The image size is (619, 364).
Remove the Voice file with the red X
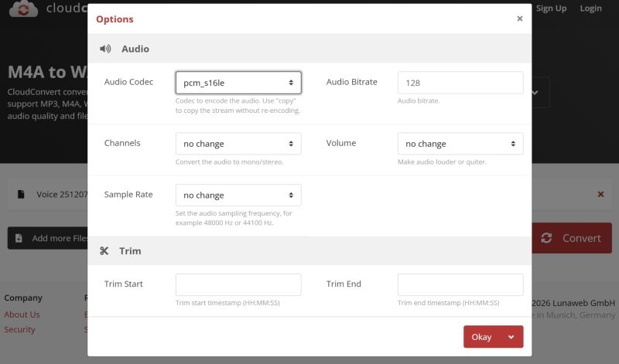(600, 194)
